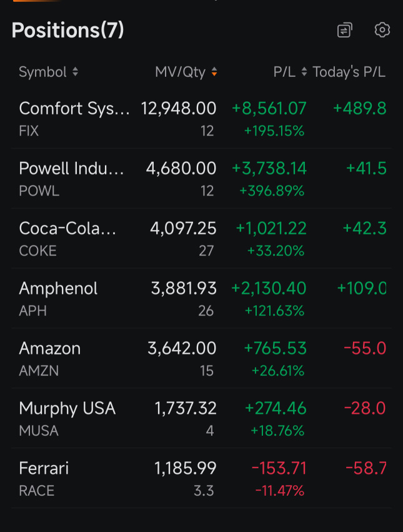Tap Comfort Systems P/L value +8,561.07

coord(269,109)
